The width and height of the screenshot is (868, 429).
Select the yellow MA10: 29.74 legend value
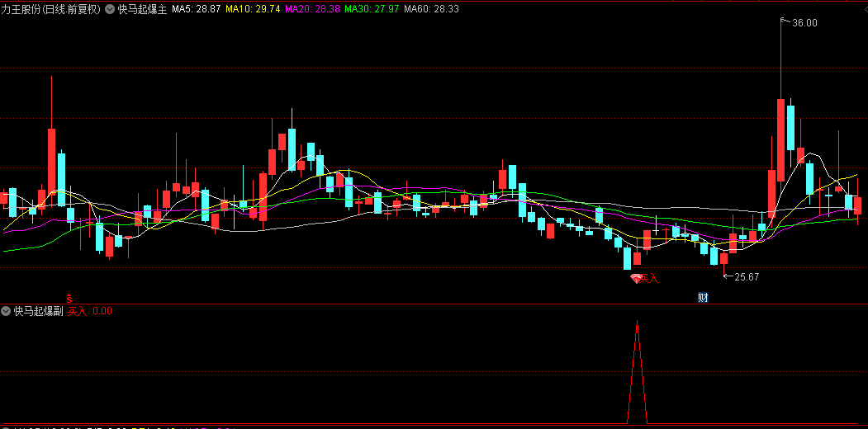coord(253,9)
